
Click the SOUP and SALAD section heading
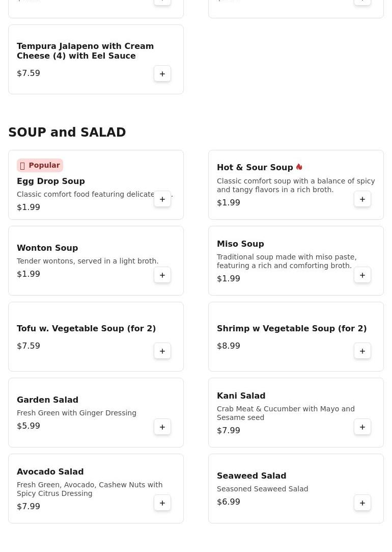[x=67, y=132]
